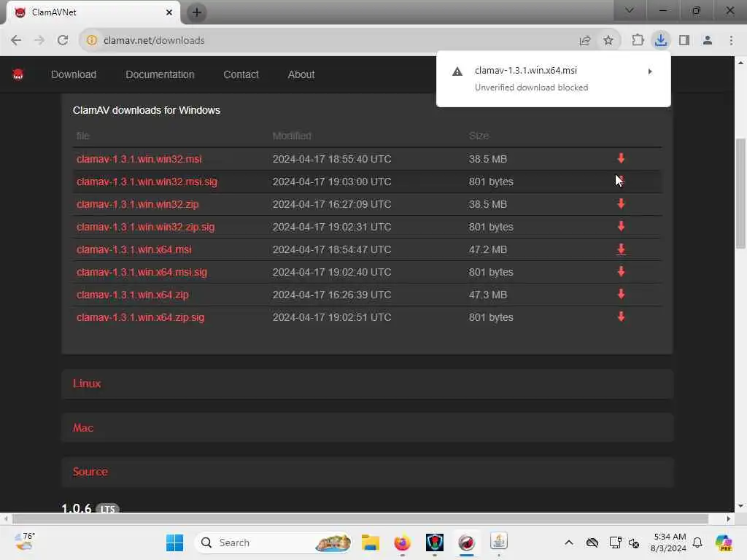Download clamav-1.3.1.win.win32.msi link
747x560 pixels.
click(x=139, y=159)
